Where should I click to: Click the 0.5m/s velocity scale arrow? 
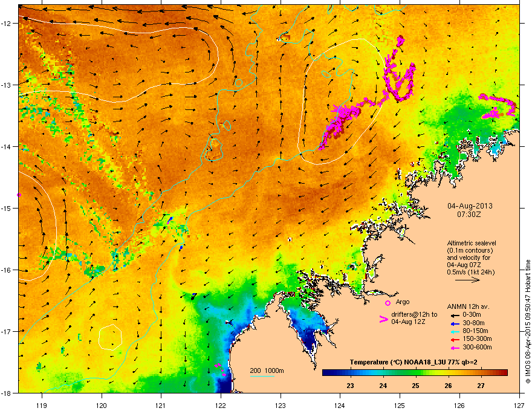(467, 280)
